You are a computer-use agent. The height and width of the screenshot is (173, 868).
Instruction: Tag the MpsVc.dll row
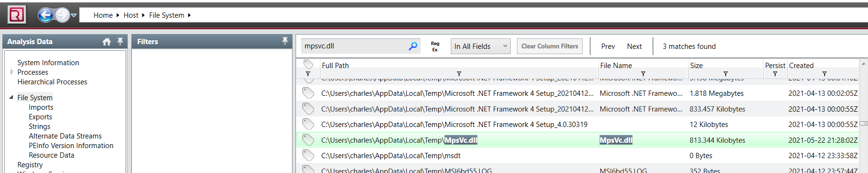click(308, 140)
